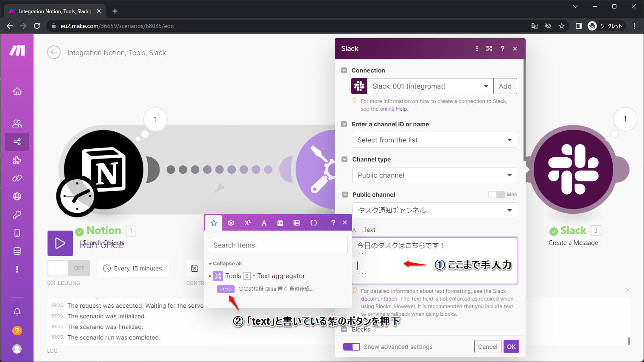The width and height of the screenshot is (644, 362).
Task: Close the log panel with X
Action: tap(627, 290)
